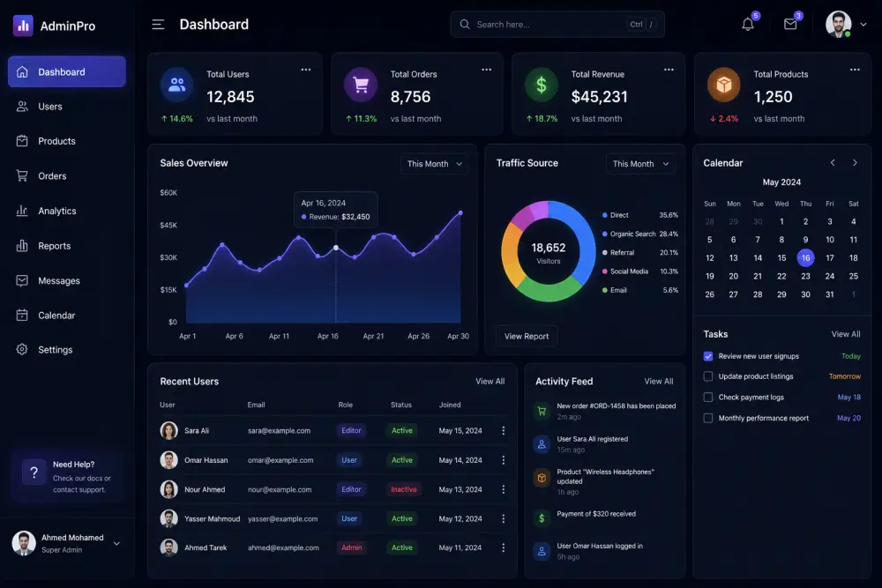Open the Users sidebar item
Screen dimensions: 882x588
[67, 107]
